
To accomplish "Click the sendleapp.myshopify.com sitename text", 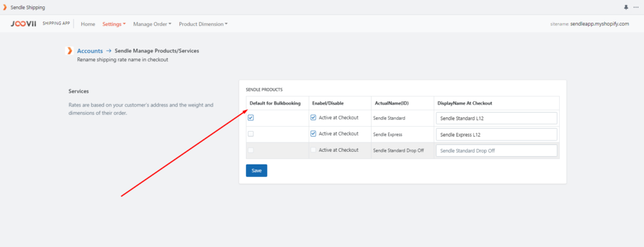I will point(599,24).
